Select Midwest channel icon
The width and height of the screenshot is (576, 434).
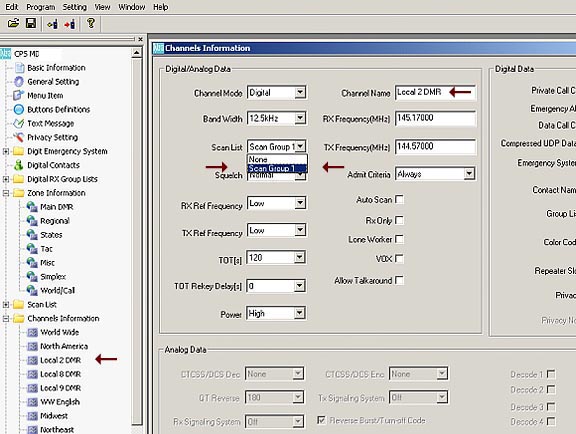33,416
